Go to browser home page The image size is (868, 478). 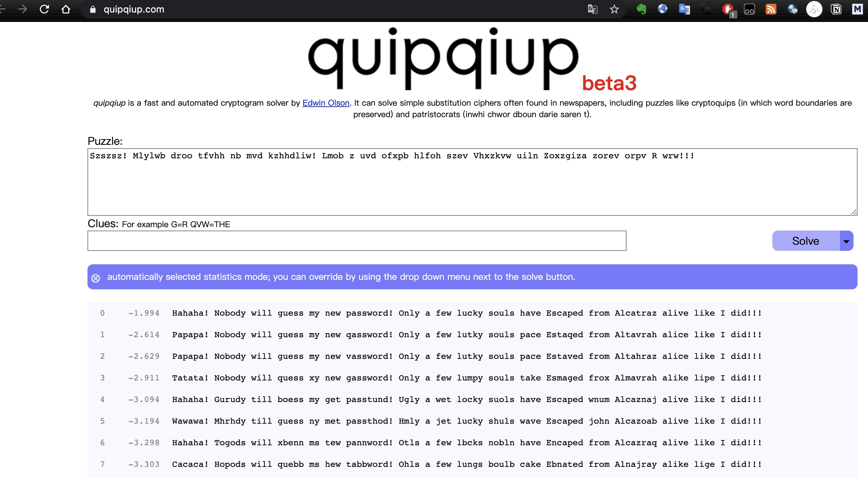click(66, 9)
